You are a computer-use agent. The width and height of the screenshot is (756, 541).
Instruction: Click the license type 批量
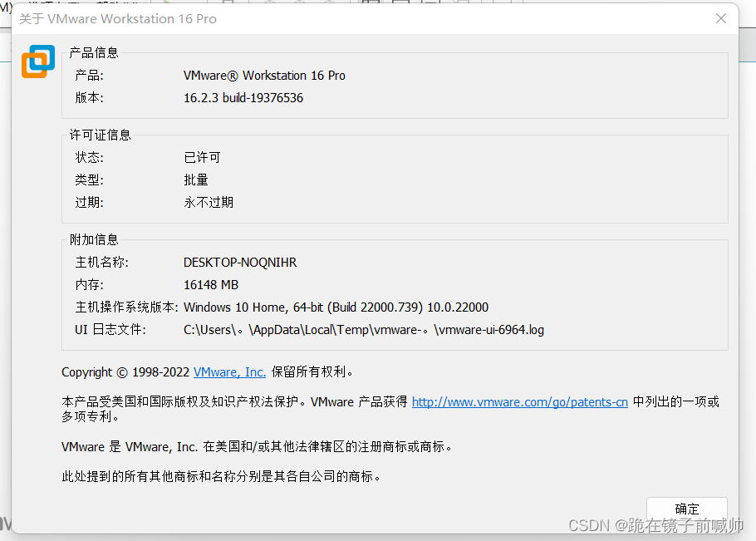pyautogui.click(x=196, y=180)
